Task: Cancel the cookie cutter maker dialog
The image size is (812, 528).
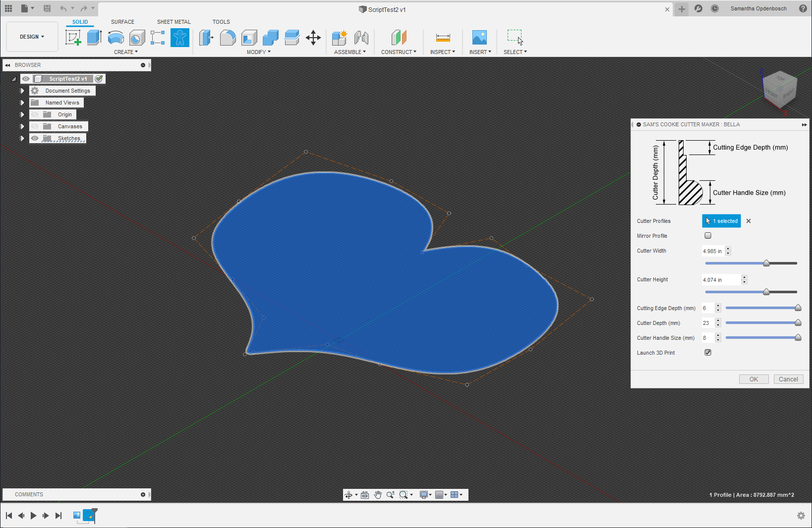Action: pyautogui.click(x=788, y=379)
